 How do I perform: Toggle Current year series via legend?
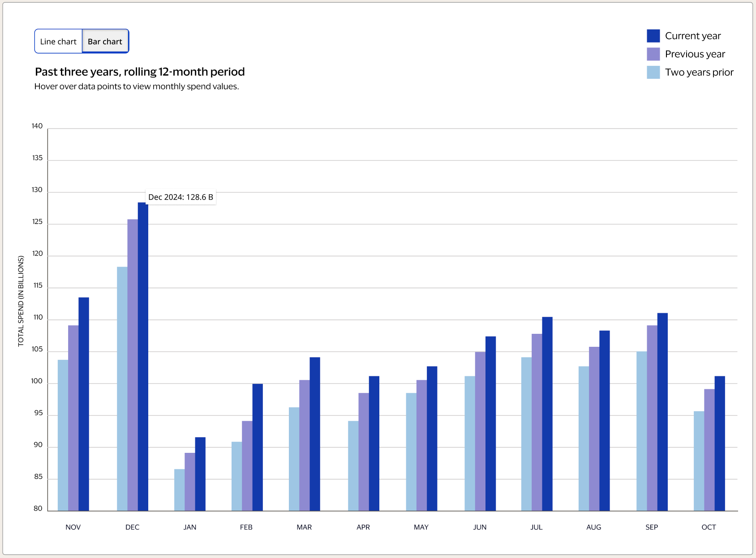click(x=653, y=35)
